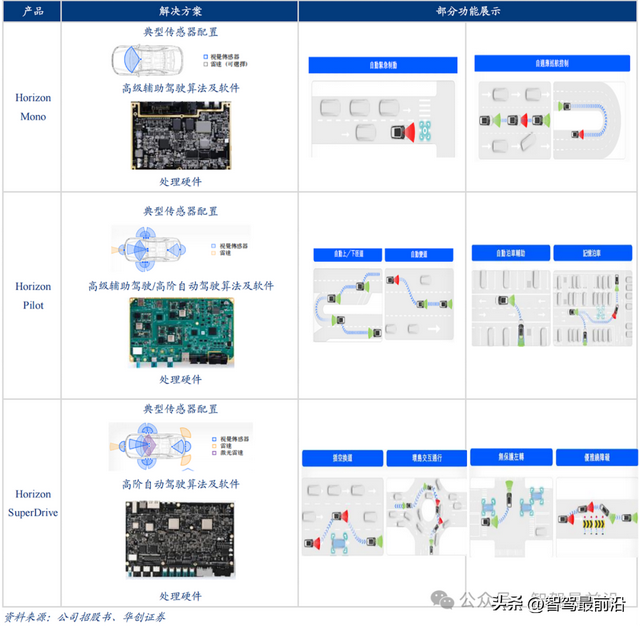Select the yellow chevron barrier obstacle icon

pyautogui.click(x=593, y=524)
